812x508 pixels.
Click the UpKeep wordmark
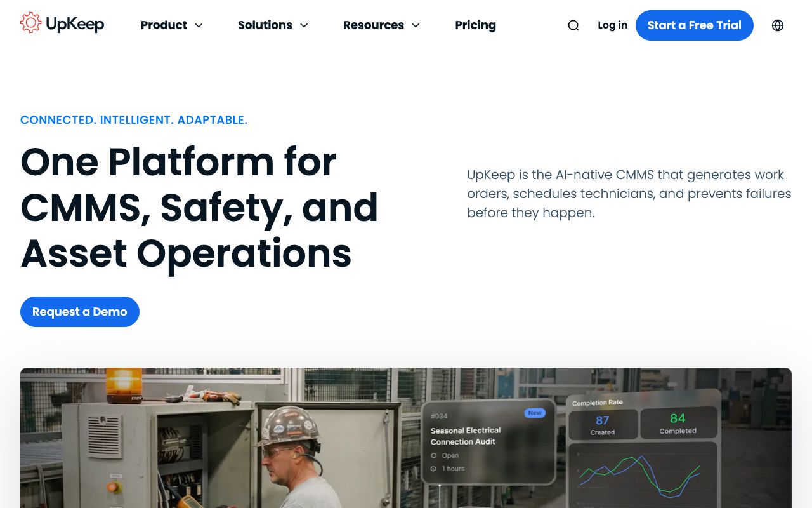(x=75, y=24)
